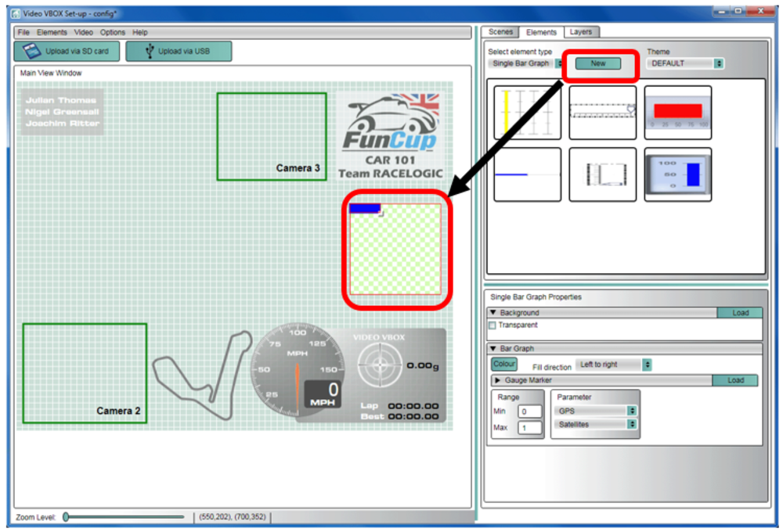Select the 0.00g readout text

point(423,366)
